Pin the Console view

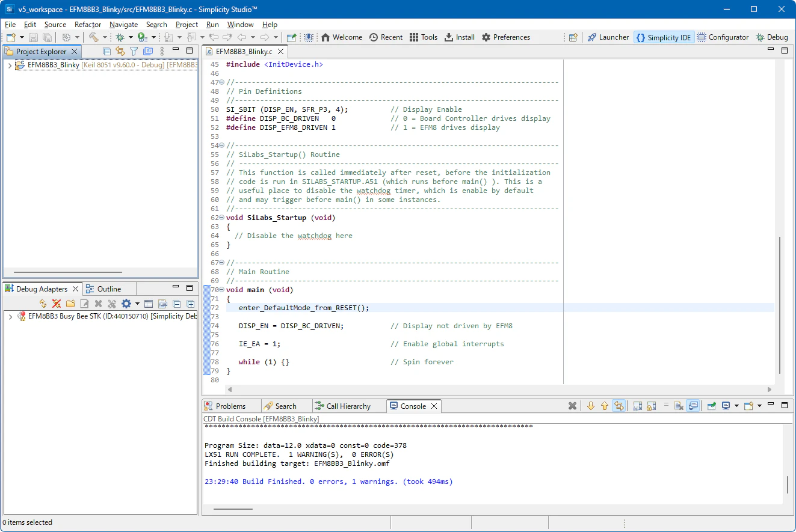pyautogui.click(x=711, y=406)
